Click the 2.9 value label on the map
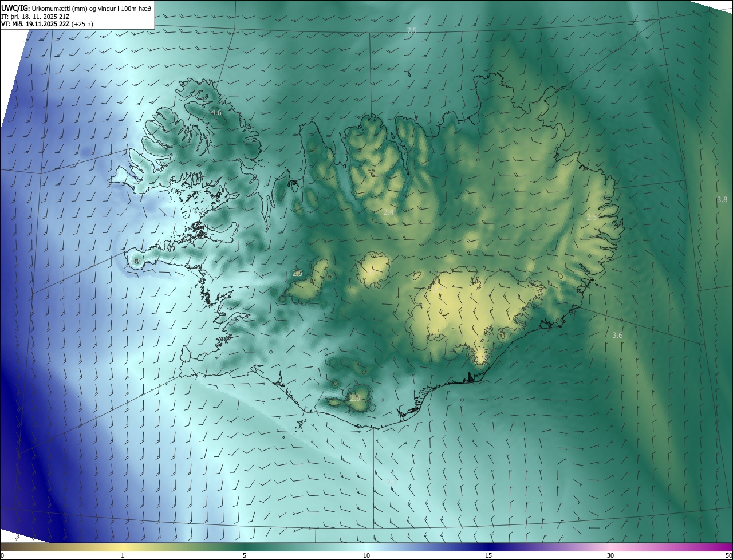Viewport: 733px width, 560px height. (355, 398)
